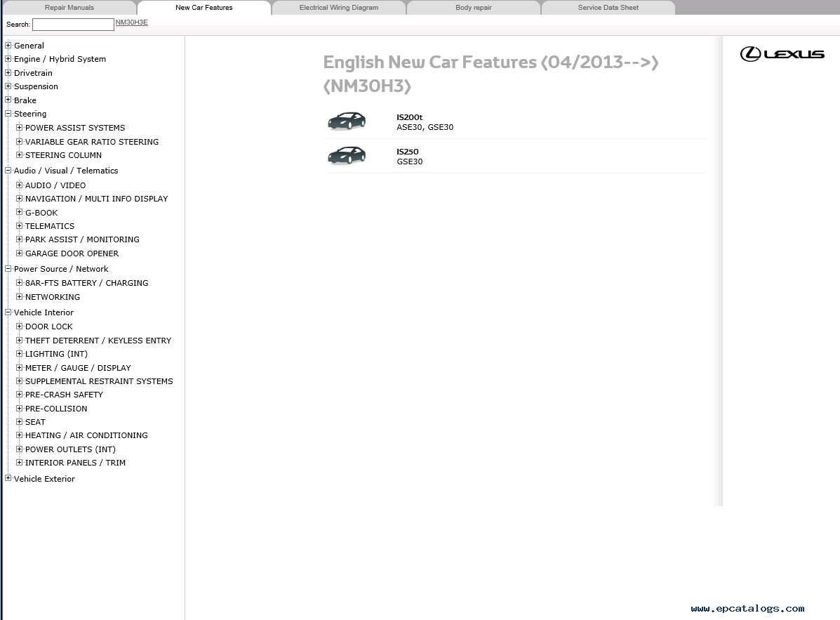Select the General tree label
This screenshot has height=620, width=840.
pos(29,46)
